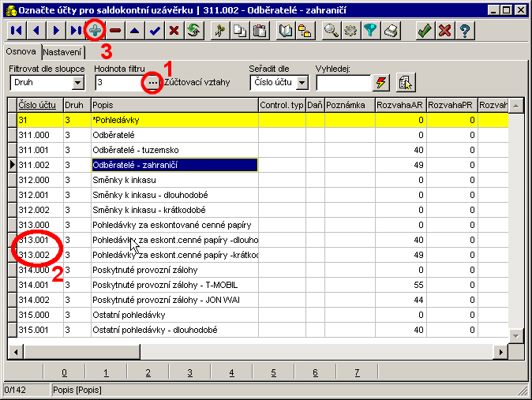
Task: Select the row 314.001 T-MOBIL
Action: coord(174,285)
